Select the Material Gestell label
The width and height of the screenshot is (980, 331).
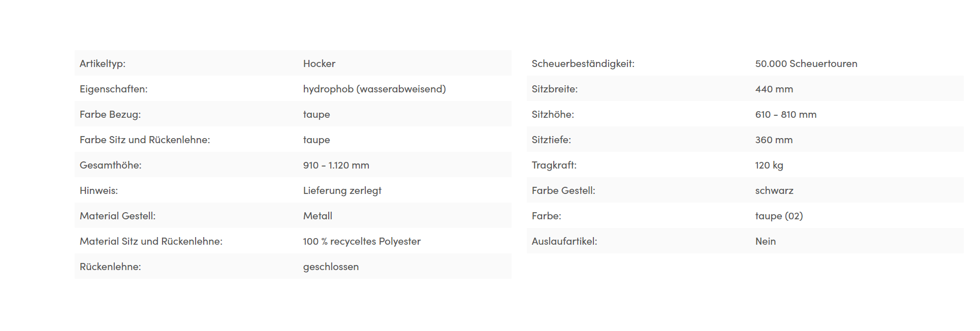[117, 216]
